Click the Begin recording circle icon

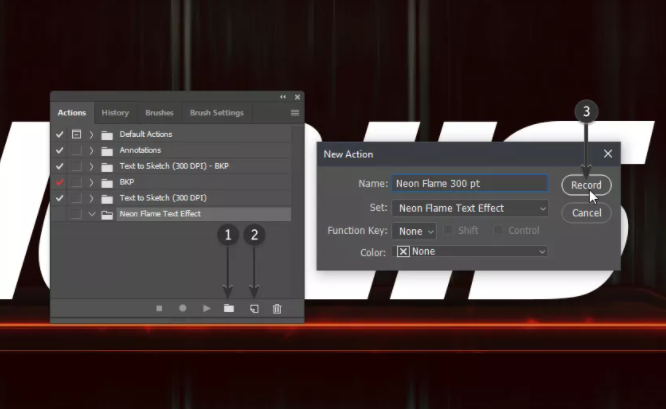[183, 308]
